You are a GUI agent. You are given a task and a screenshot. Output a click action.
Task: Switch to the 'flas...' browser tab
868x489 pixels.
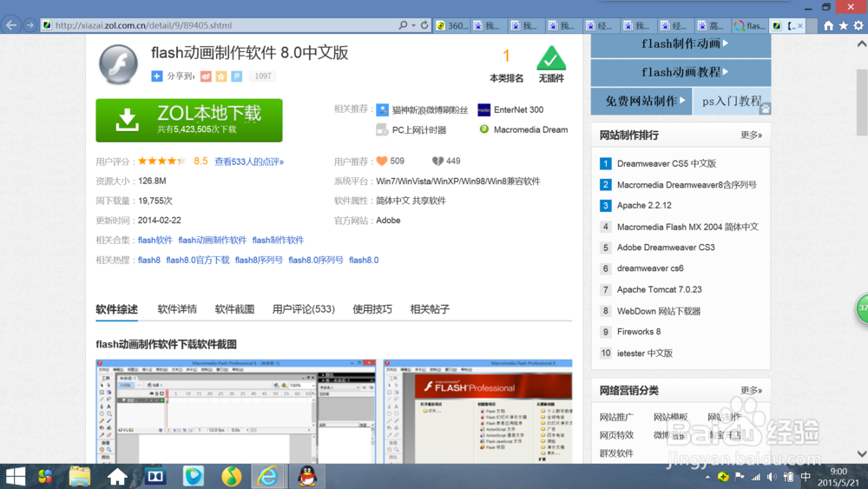tap(751, 25)
